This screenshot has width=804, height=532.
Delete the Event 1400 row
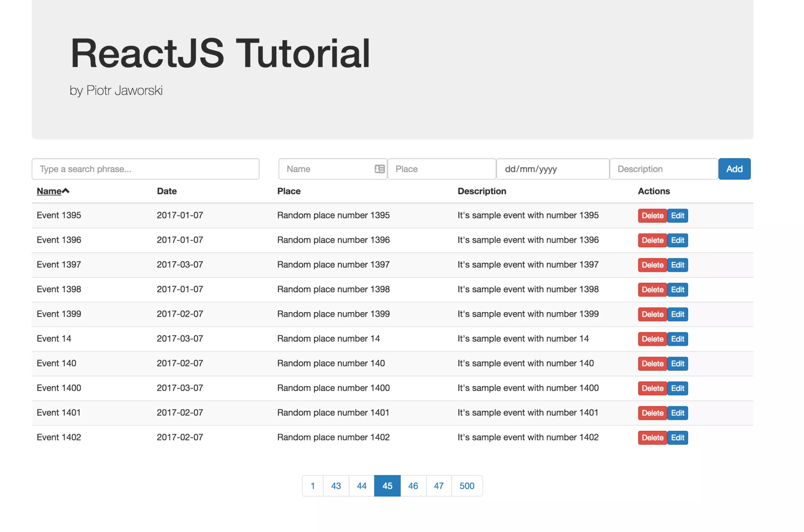click(x=652, y=388)
